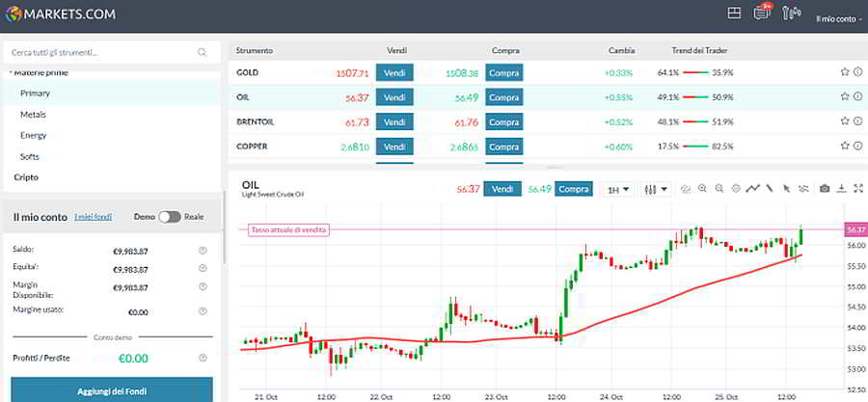Viewport: 868px width, 402px height.
Task: Take a chart snapshot with camera icon
Action: click(825, 189)
